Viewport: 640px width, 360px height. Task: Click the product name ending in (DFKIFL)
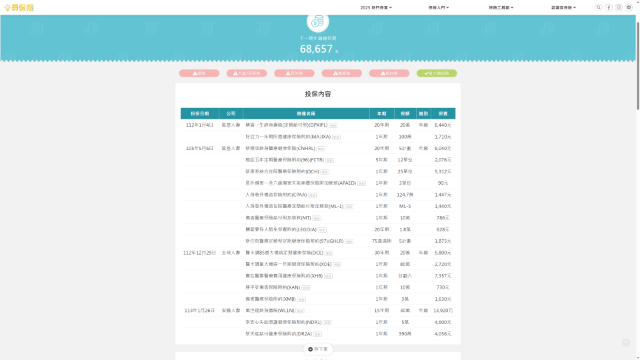[x=287, y=125]
